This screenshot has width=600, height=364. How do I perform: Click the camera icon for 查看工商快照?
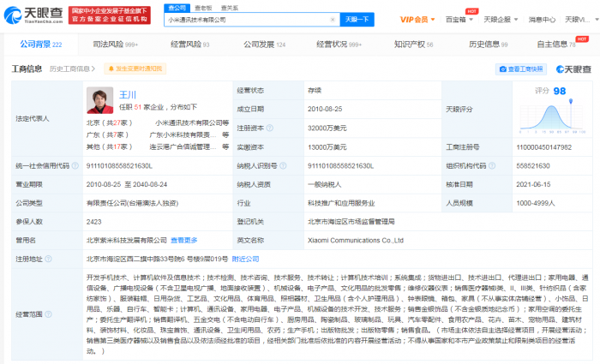pos(502,69)
